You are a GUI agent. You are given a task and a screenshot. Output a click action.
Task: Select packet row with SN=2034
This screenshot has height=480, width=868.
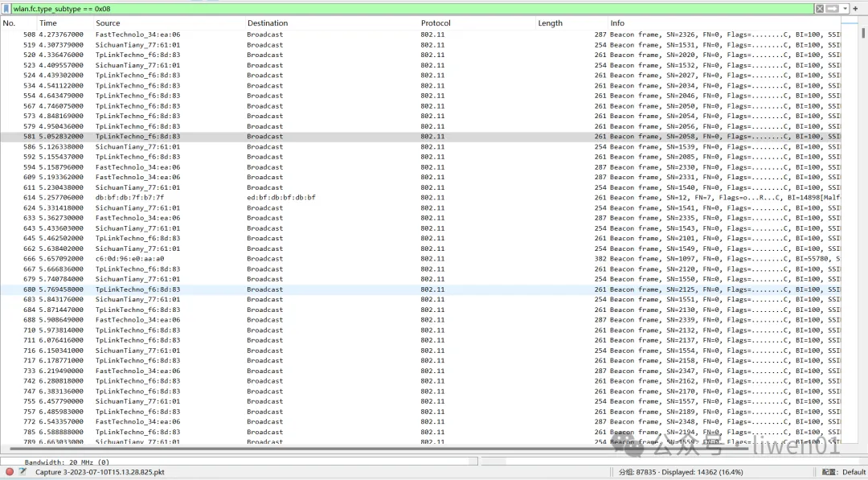(420, 85)
